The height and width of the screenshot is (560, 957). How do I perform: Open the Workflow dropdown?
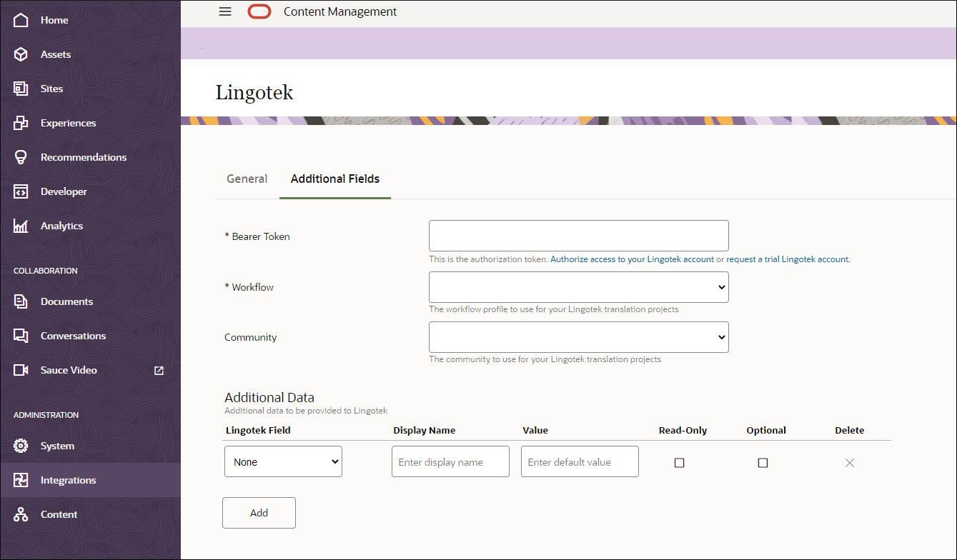pyautogui.click(x=579, y=287)
